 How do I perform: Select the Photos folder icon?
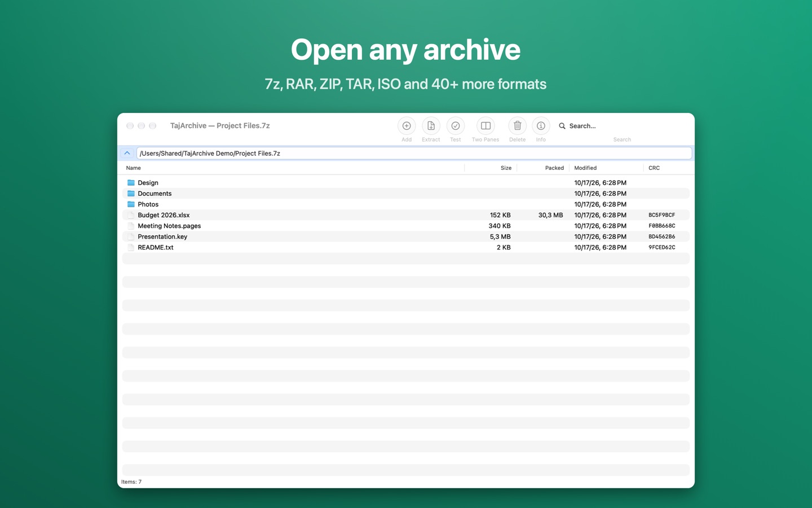pyautogui.click(x=131, y=204)
